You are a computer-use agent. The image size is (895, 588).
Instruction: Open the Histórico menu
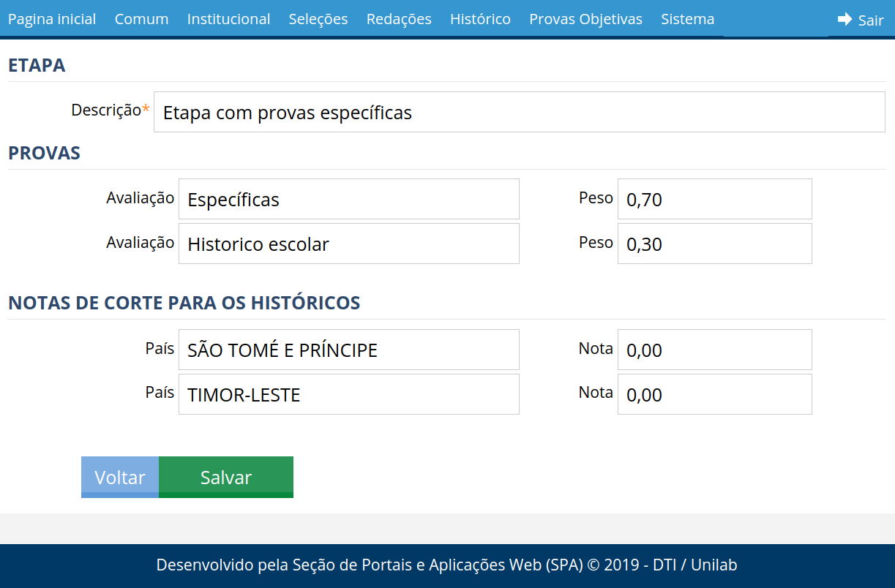480,19
